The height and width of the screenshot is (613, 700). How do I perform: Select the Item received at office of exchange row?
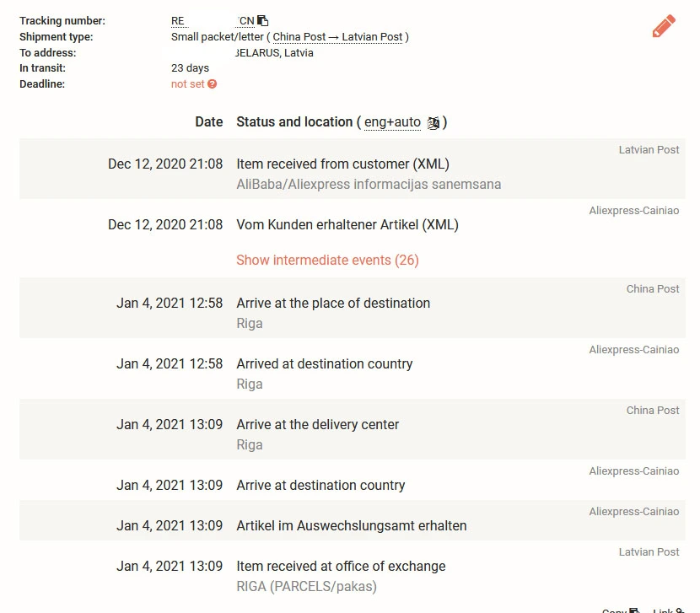point(353,571)
